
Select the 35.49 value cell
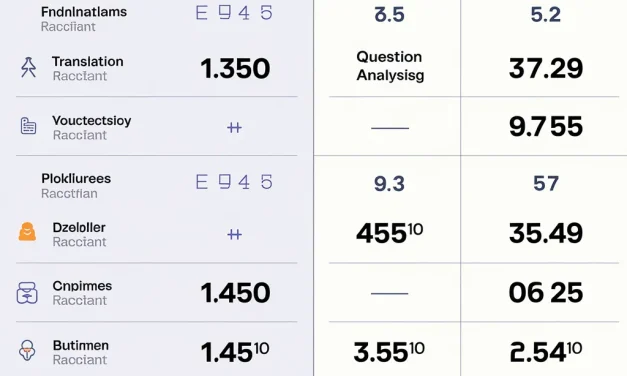click(x=546, y=233)
